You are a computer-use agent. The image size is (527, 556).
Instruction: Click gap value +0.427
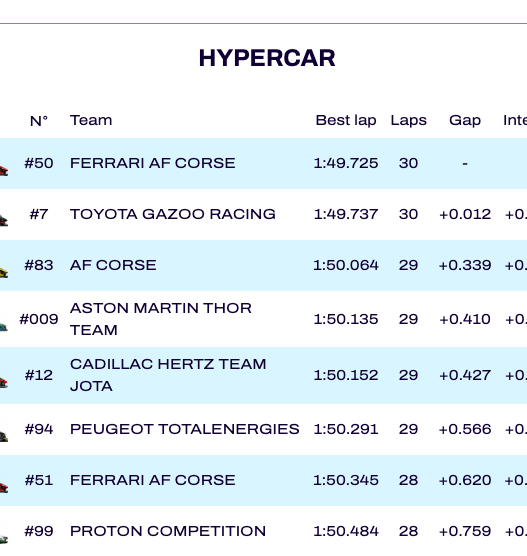pyautogui.click(x=465, y=375)
